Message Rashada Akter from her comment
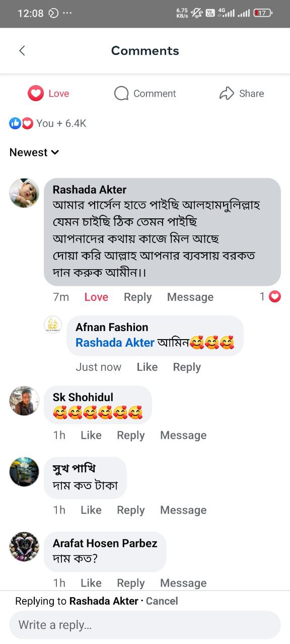 190,297
